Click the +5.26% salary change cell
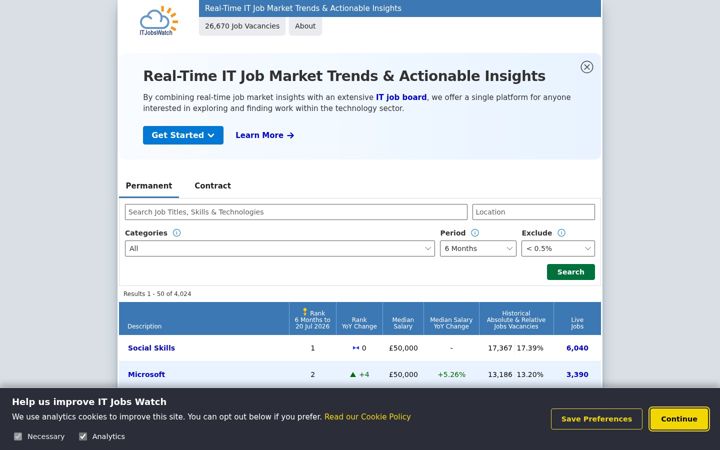Viewport: 720px width, 450px height. 451,375
